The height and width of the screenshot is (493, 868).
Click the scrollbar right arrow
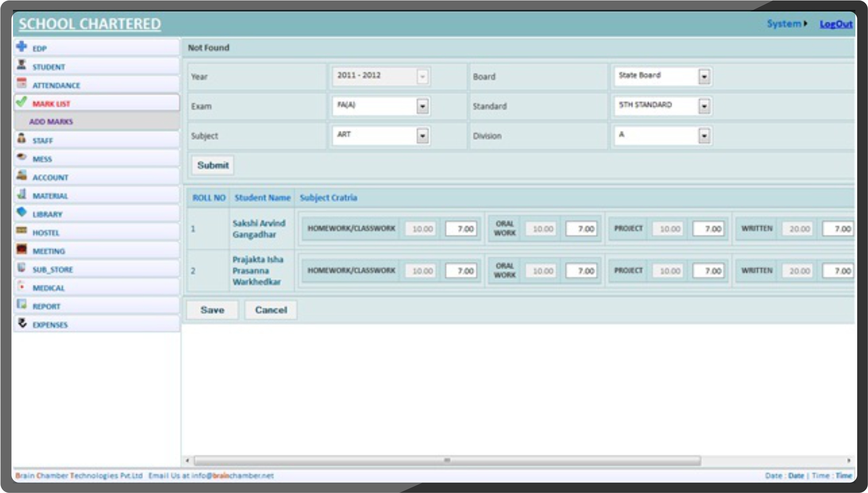pyautogui.click(x=849, y=460)
